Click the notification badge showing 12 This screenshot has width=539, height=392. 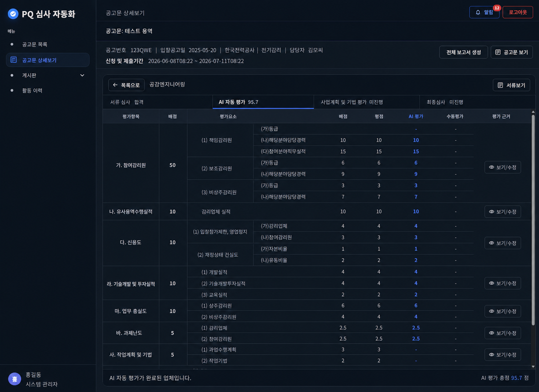coord(497,8)
